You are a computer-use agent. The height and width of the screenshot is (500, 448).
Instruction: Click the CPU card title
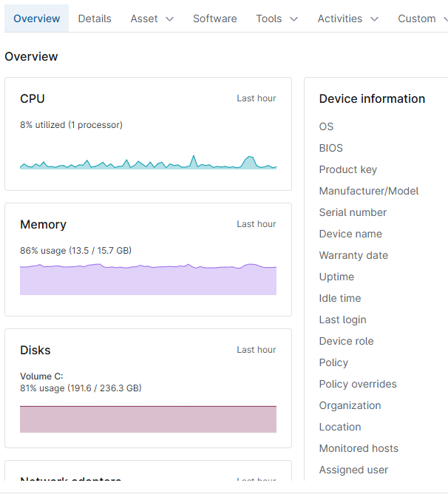[x=33, y=98]
